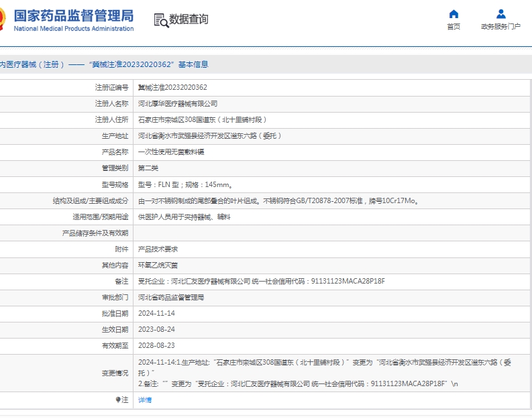Select product name 一次性使用无菌敷料镊
The image size is (532, 419).
click(x=171, y=152)
